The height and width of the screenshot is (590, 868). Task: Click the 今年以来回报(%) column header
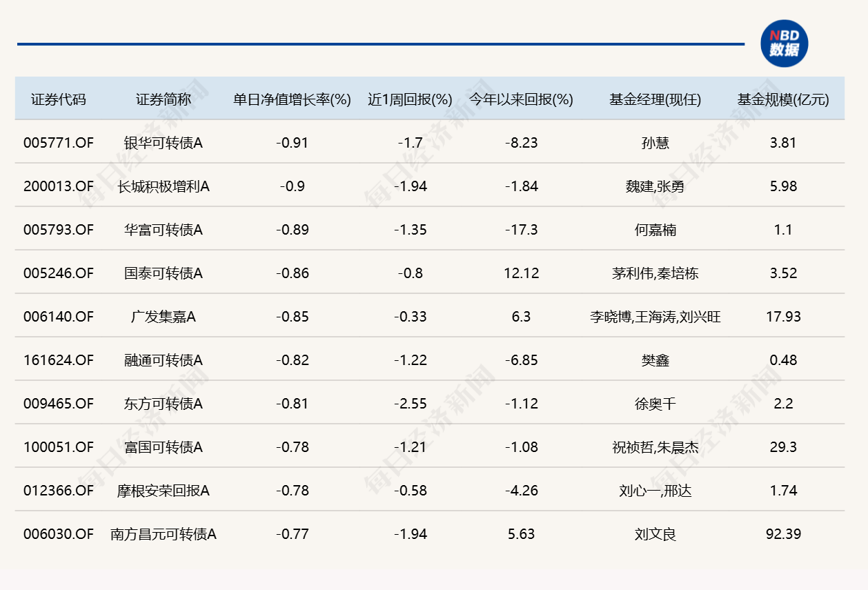coord(521,99)
